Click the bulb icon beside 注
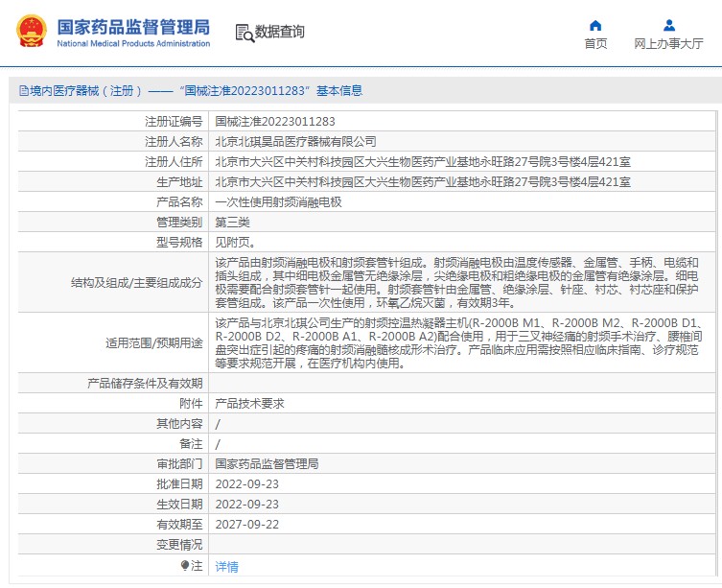 (x=185, y=565)
